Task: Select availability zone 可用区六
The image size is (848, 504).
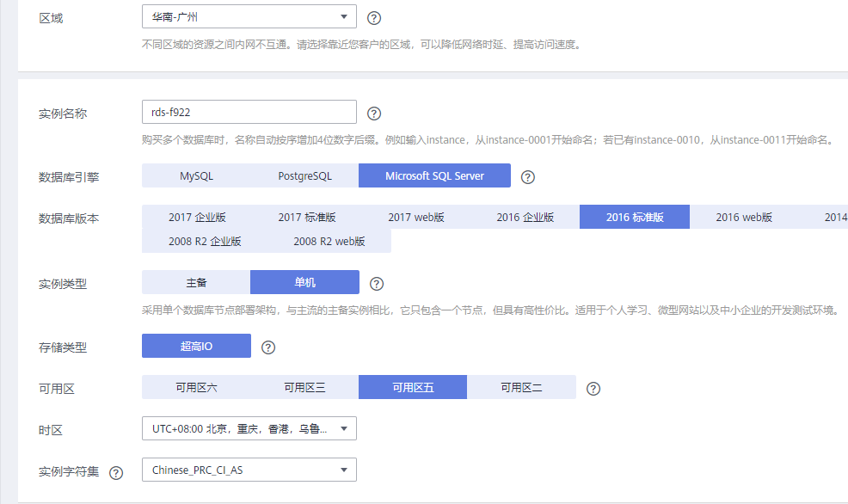Action: pos(196,387)
